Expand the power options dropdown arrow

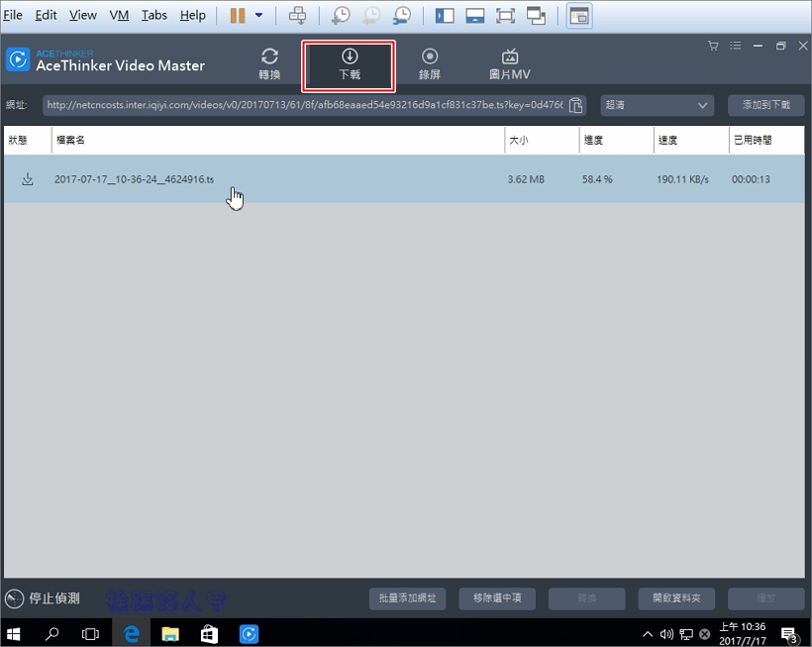point(258,15)
